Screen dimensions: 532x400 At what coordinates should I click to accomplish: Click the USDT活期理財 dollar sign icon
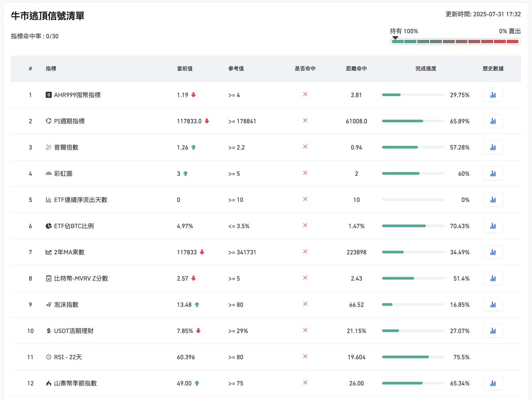pos(49,330)
